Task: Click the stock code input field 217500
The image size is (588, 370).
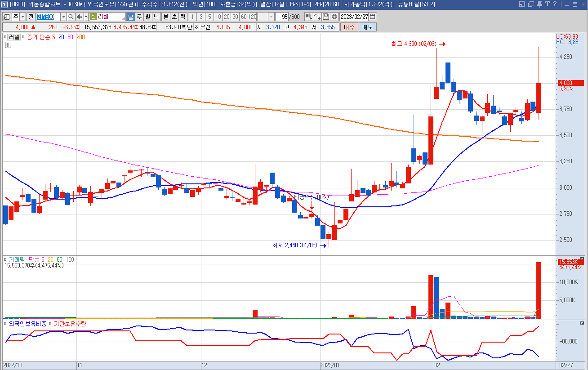Action: tap(48, 17)
